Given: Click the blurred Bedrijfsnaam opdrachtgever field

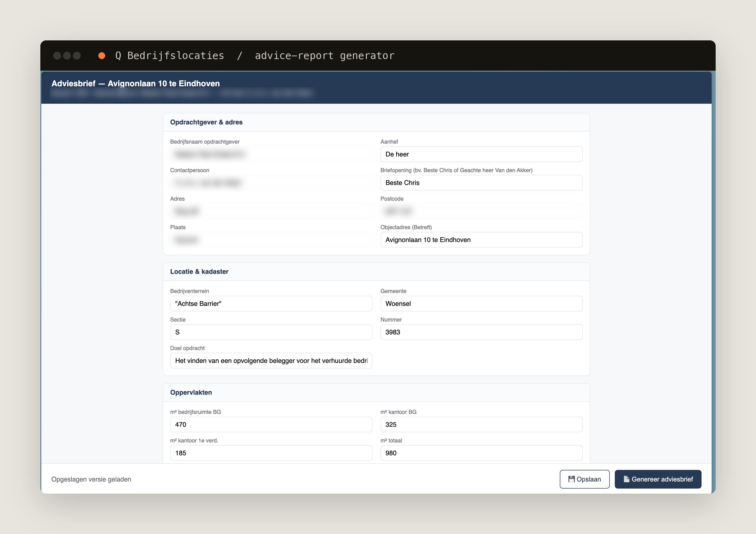Looking at the screenshot, I should (271, 154).
